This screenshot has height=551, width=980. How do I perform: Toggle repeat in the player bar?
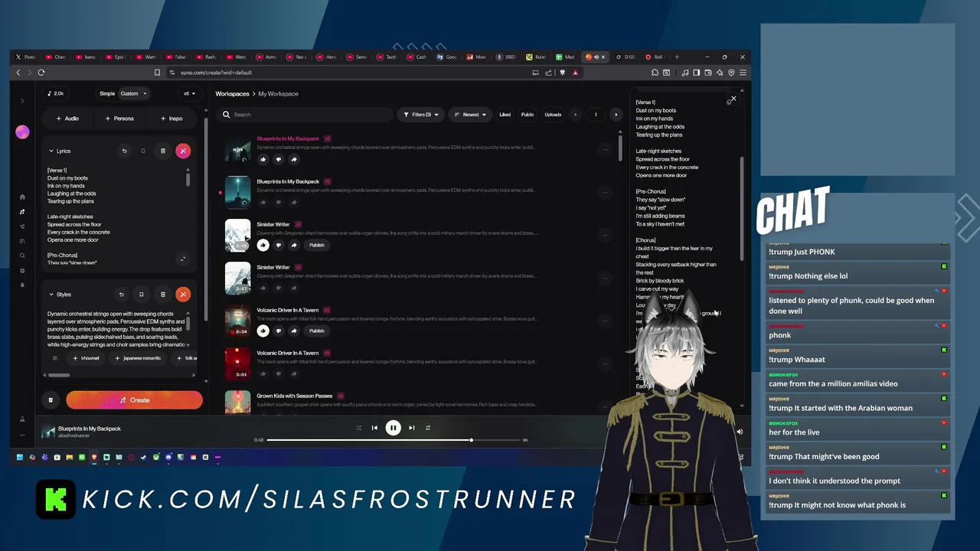(428, 428)
